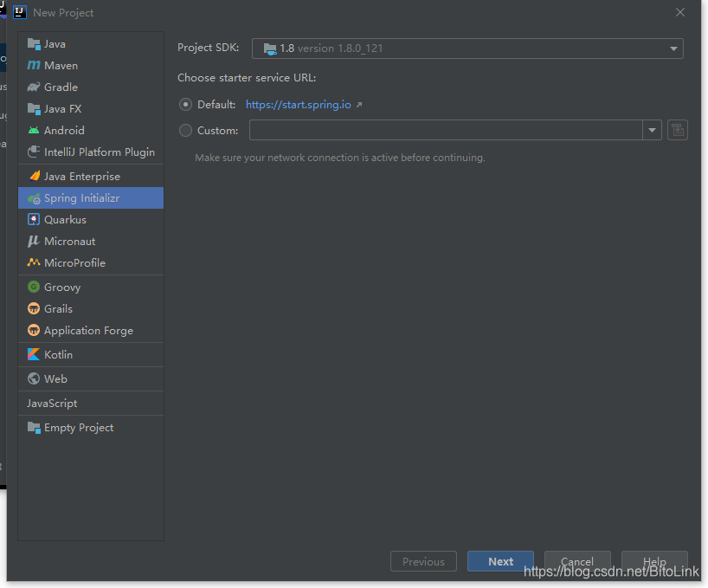Choose the JavaScript project type

click(91, 404)
